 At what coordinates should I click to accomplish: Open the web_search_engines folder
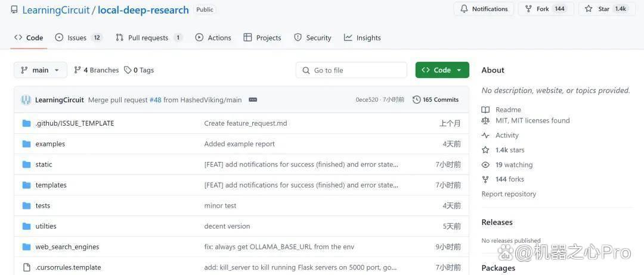click(67, 246)
